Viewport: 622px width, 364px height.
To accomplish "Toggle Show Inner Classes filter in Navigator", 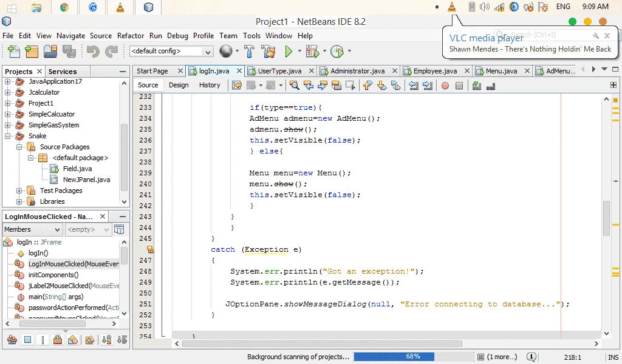I will tap(73, 340).
